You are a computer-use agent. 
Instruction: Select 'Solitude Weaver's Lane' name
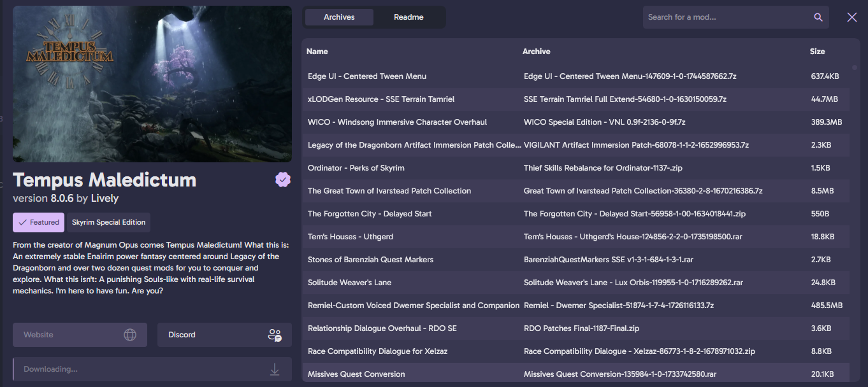click(350, 283)
